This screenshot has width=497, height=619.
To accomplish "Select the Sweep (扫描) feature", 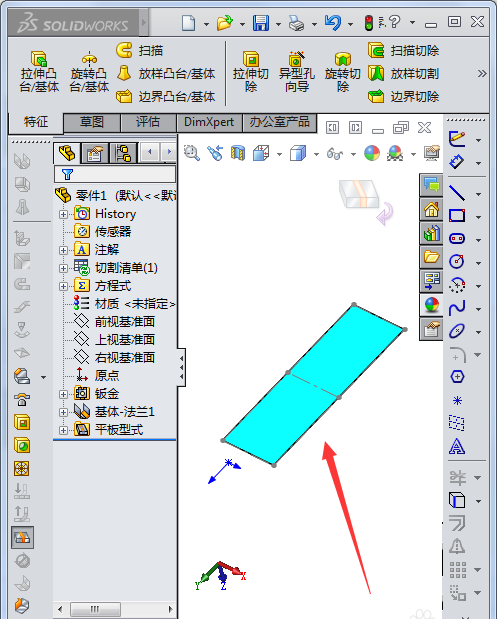I will pyautogui.click(x=140, y=51).
